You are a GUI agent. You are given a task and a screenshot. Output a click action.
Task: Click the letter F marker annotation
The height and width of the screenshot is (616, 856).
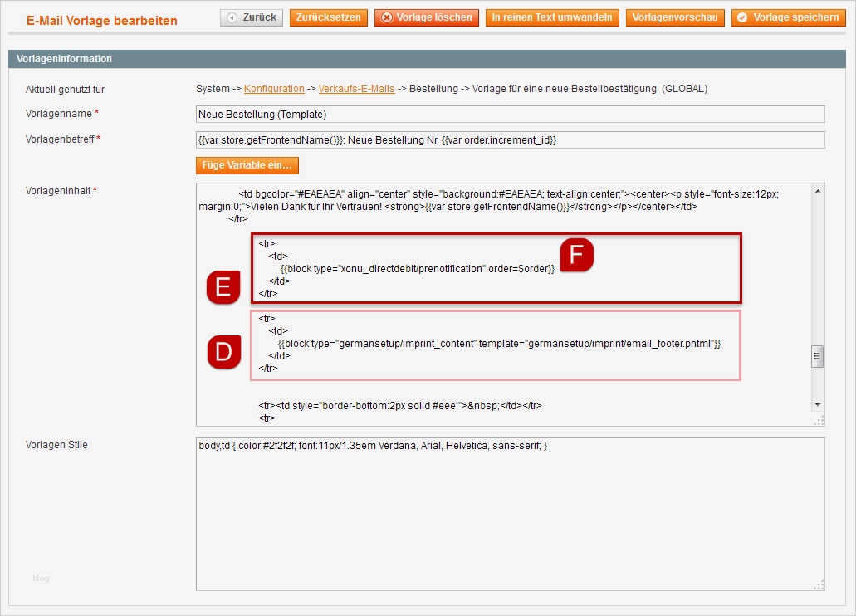[575, 256]
